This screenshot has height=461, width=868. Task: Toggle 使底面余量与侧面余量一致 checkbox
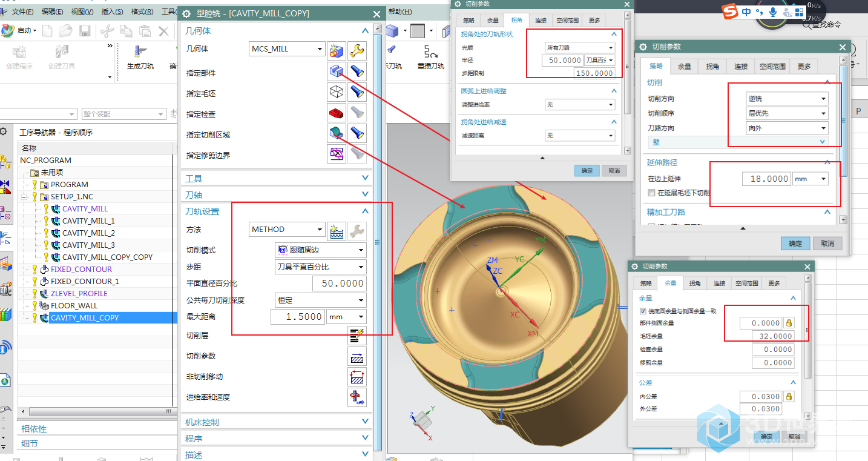(x=643, y=311)
